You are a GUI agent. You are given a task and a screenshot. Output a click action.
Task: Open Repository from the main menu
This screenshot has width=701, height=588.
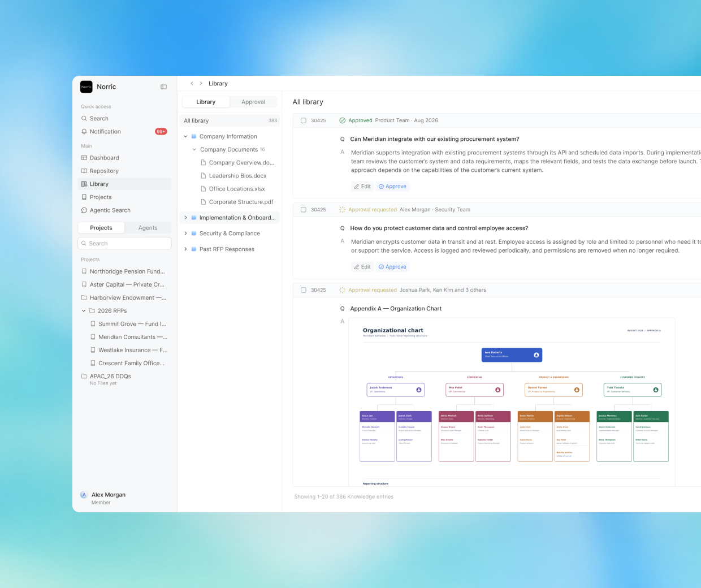click(x=124, y=171)
